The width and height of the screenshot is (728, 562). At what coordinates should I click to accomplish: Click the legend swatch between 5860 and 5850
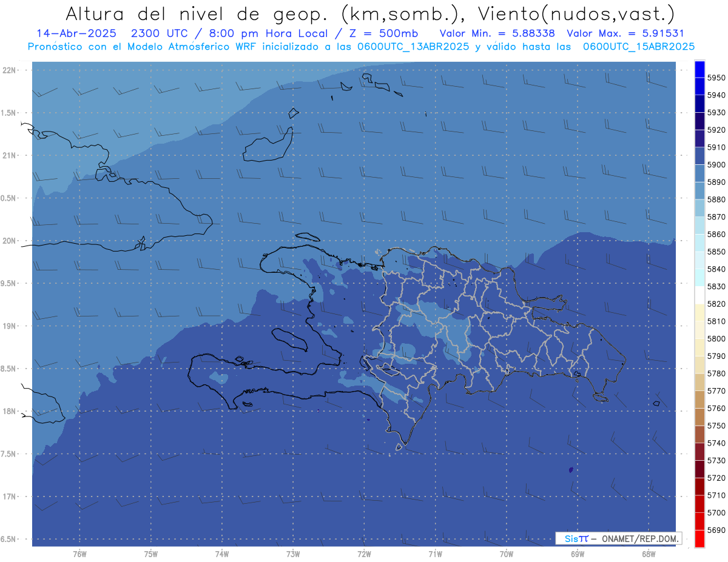pos(699,243)
